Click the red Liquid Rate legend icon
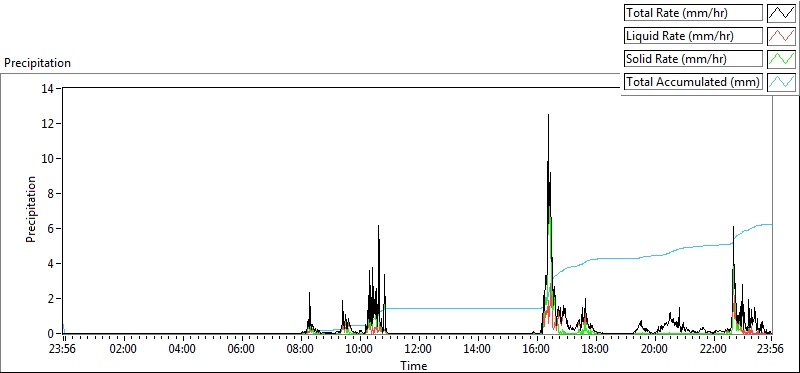 [x=782, y=36]
